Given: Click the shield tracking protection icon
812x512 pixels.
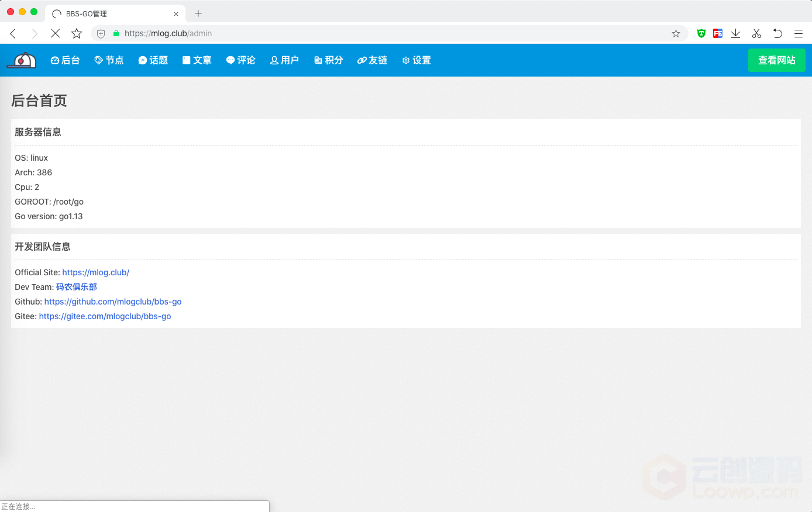Looking at the screenshot, I should tap(101, 33).
